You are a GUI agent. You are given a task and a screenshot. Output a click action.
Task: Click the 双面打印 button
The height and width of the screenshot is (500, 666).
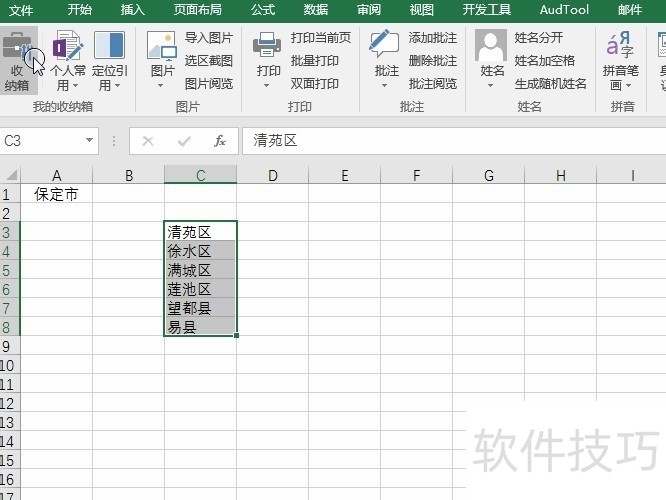tap(314, 84)
